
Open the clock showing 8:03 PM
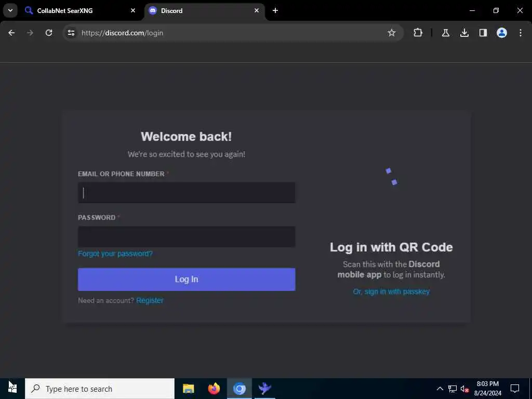[x=487, y=389]
